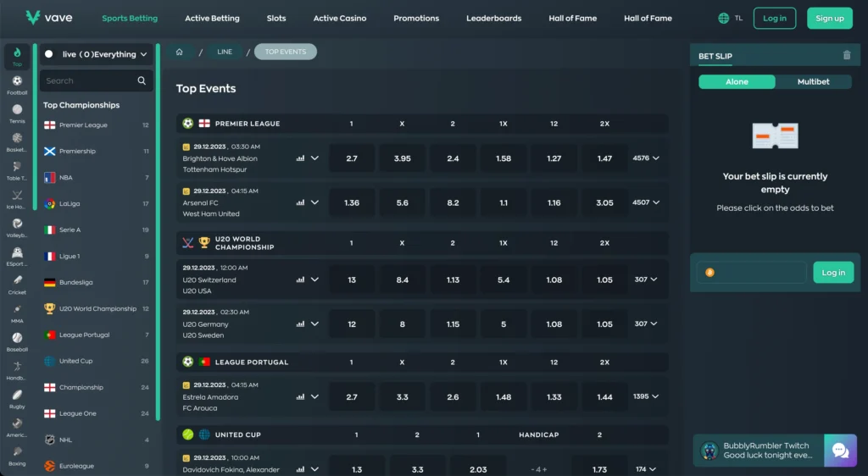Select the Tennis sport icon
868x476 pixels.
click(x=17, y=109)
